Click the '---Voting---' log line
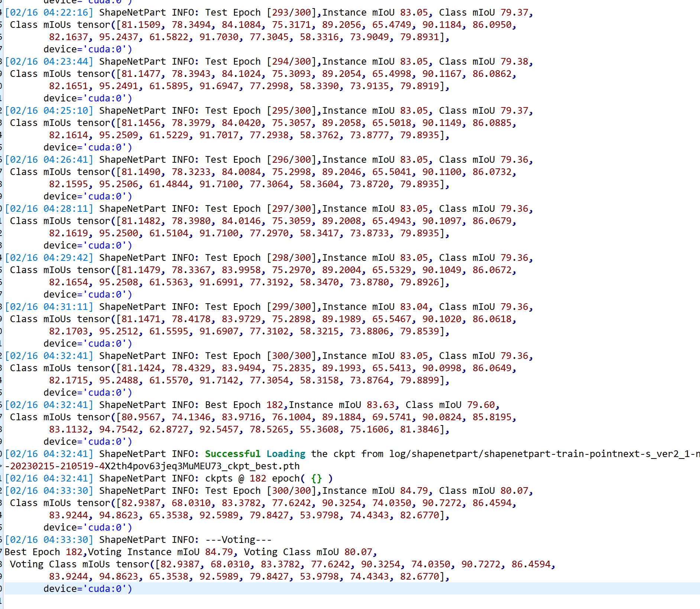Image resolution: width=700 pixels, height=609 pixels. pyautogui.click(x=238, y=540)
